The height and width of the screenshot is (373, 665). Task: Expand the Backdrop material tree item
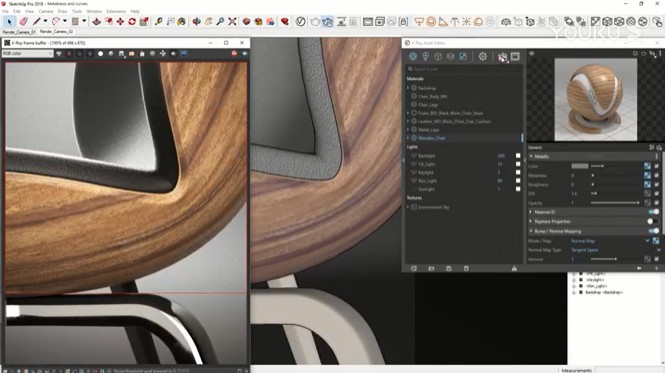pos(408,88)
